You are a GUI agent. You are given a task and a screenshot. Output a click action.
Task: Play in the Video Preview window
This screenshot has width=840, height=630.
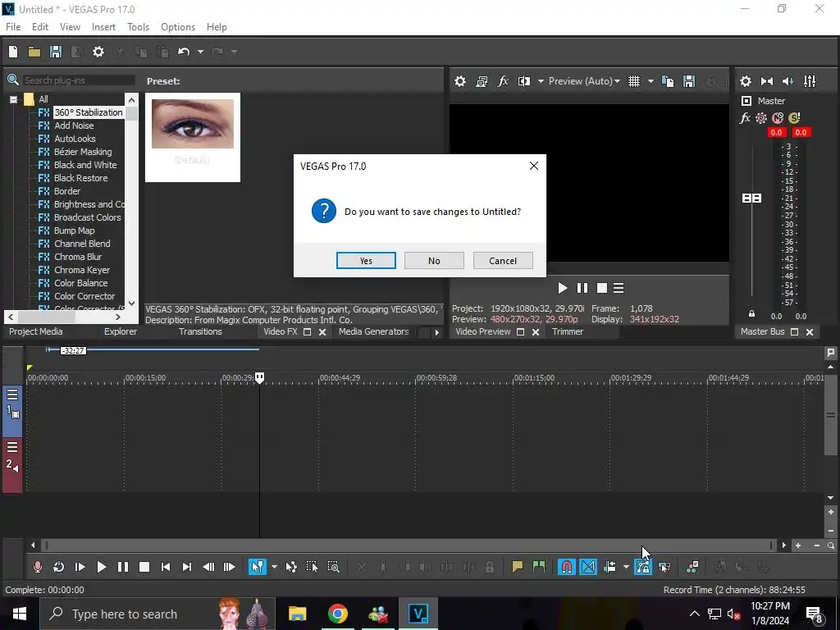point(562,288)
